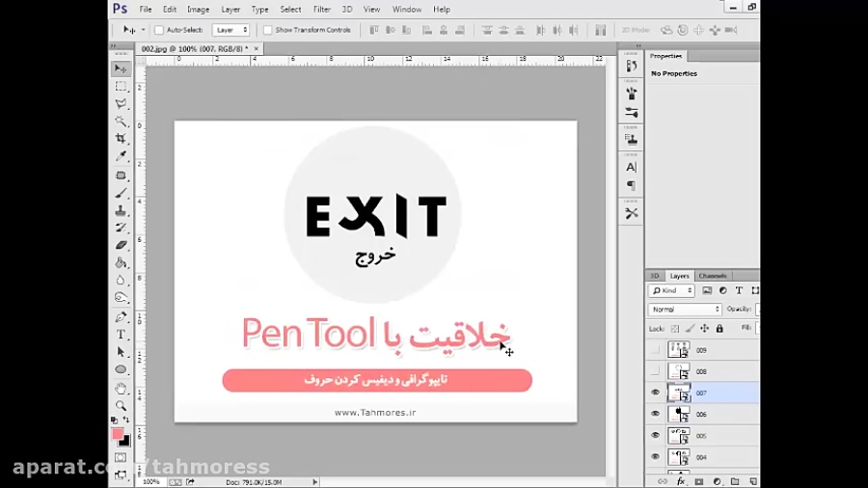Select the Ellipse shape tool
Screen dimensions: 868x488
pyautogui.click(x=121, y=369)
